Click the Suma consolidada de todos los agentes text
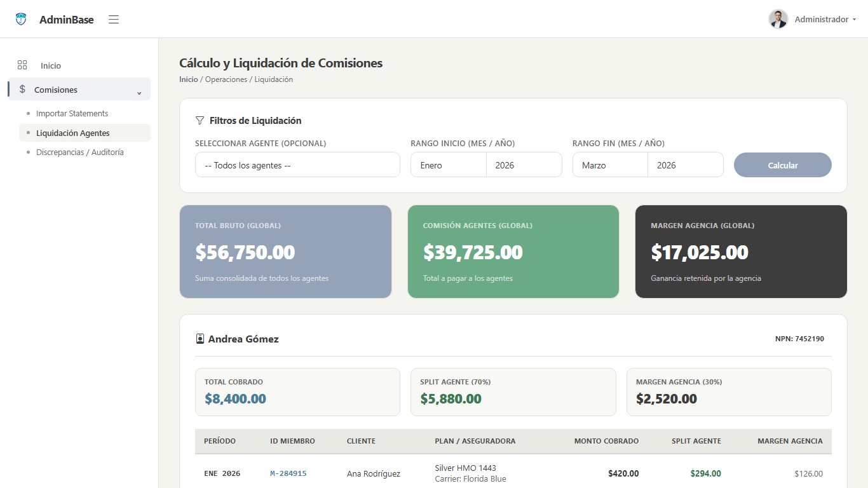 [x=262, y=278]
